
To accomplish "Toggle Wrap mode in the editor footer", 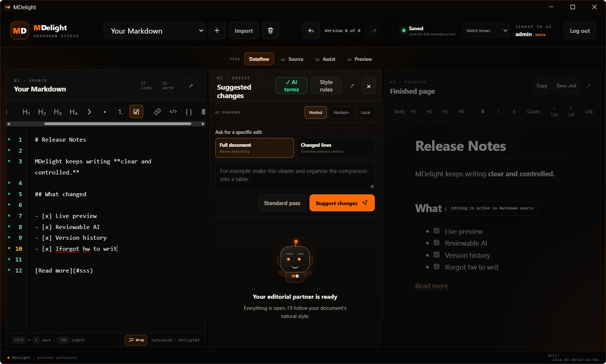I will tap(136, 340).
